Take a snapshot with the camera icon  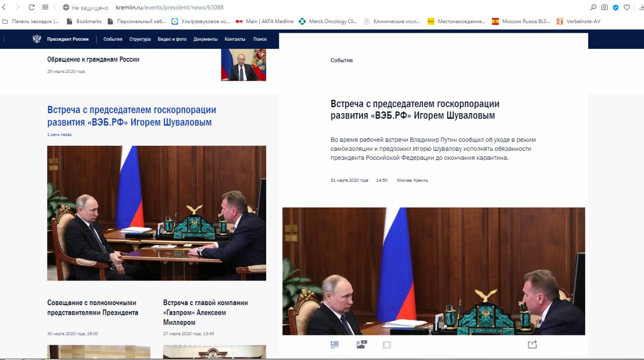(604, 8)
